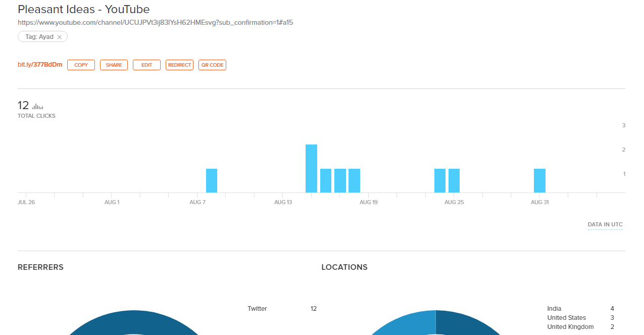Click the AUG 25 axis label
This screenshot has width=644, height=335.
(454, 202)
